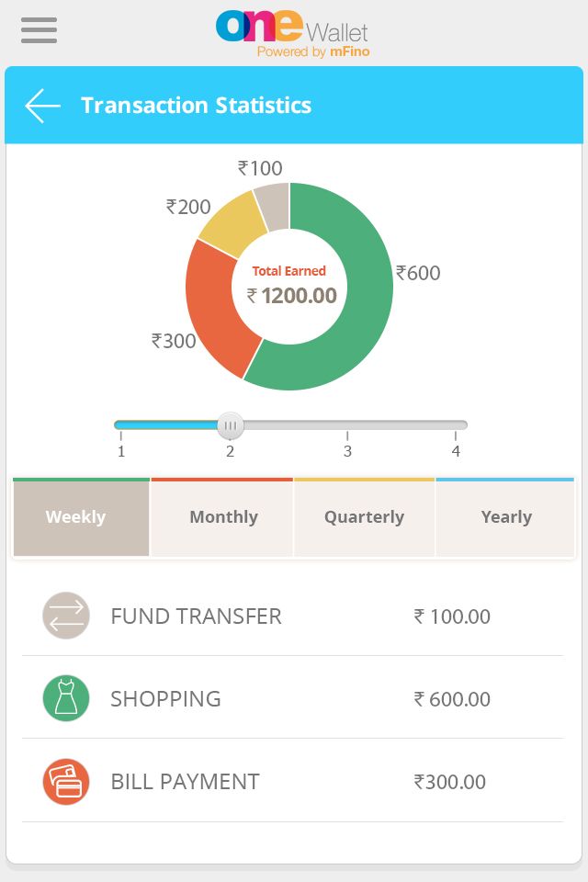Screen dimensions: 588x882
Task: Select the yellow ₹200 chart segment
Action: tap(233, 224)
